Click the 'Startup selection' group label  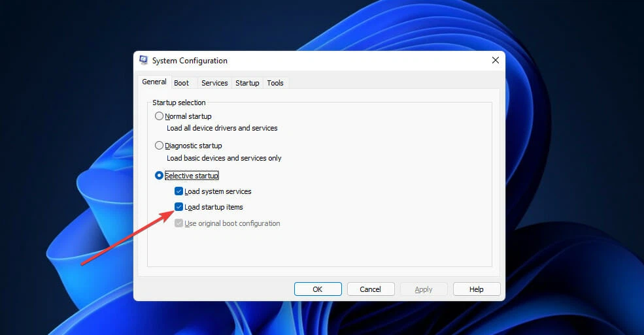179,103
